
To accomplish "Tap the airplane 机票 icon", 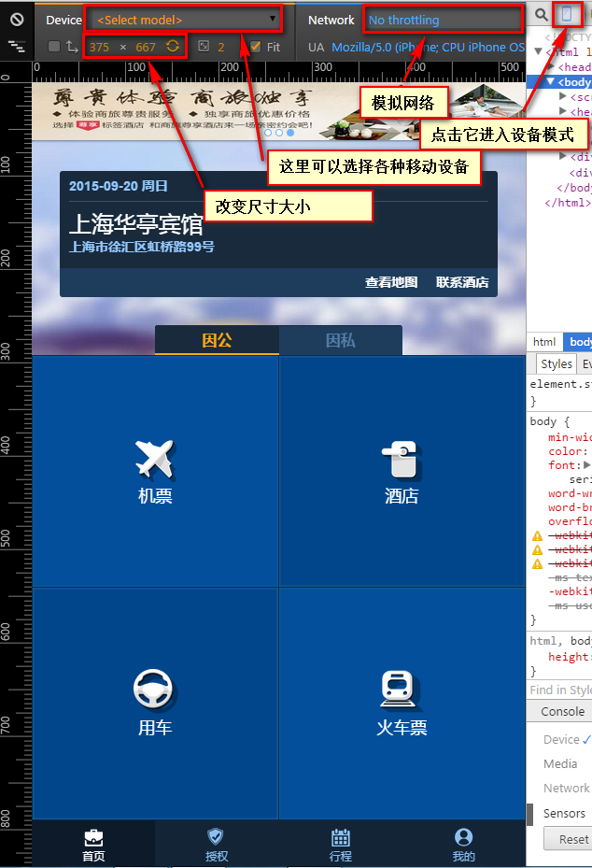I will pos(155,459).
